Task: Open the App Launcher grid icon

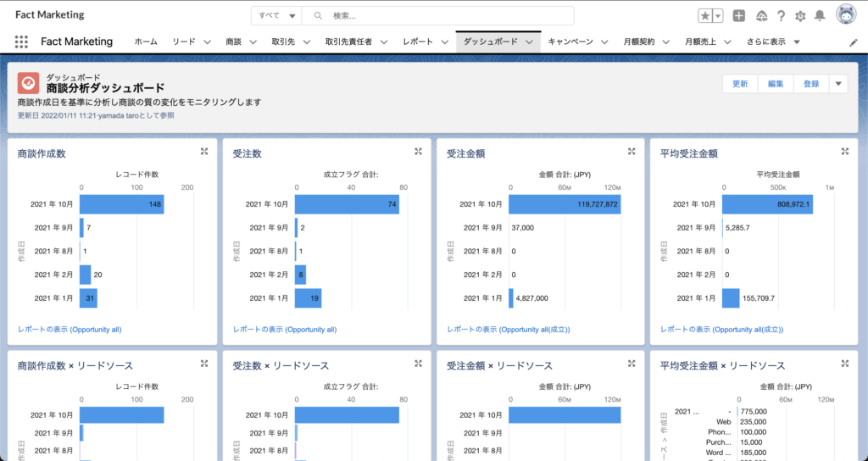Action: click(21, 42)
